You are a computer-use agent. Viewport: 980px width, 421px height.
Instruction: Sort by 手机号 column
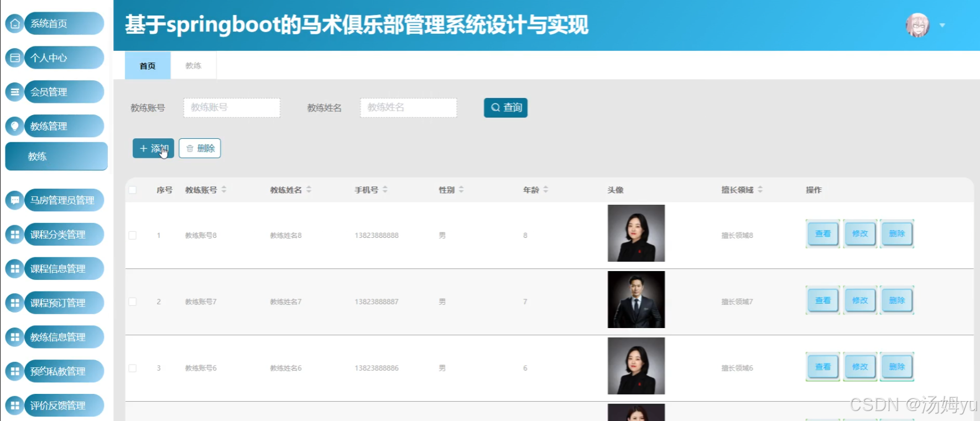click(x=385, y=190)
